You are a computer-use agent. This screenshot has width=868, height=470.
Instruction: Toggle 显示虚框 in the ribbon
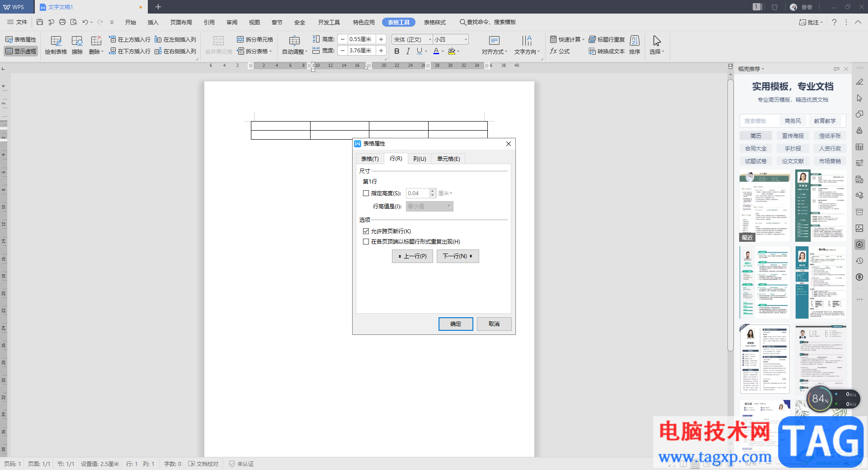(21, 52)
